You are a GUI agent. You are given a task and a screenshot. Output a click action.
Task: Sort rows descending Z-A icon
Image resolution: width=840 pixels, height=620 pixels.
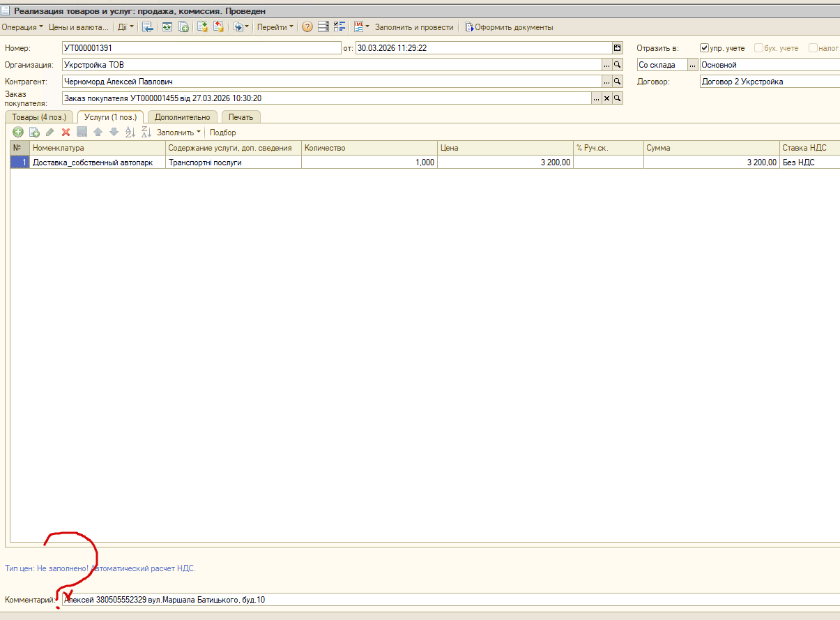coord(146,132)
